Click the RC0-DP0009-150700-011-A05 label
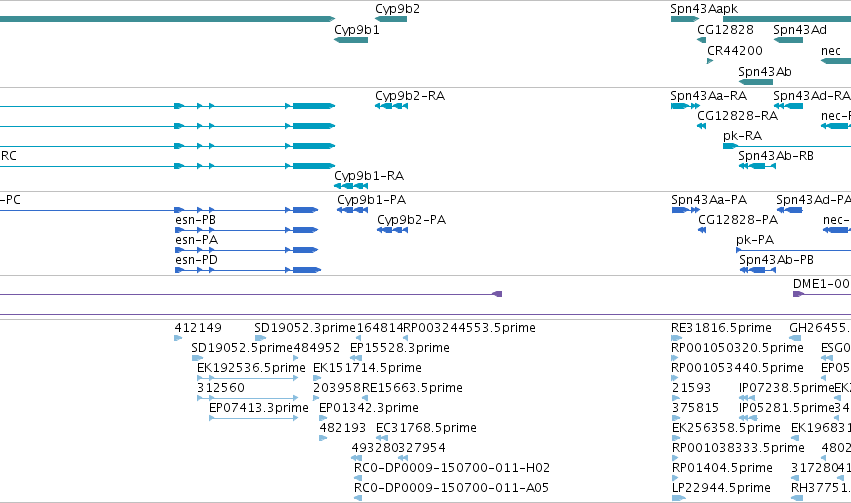 click(451, 488)
